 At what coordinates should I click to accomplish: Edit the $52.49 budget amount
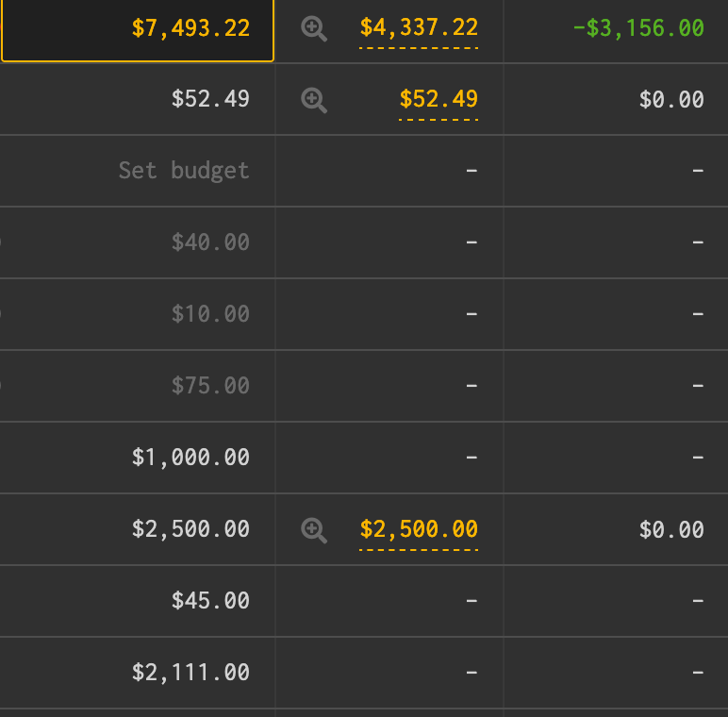[x=210, y=100]
